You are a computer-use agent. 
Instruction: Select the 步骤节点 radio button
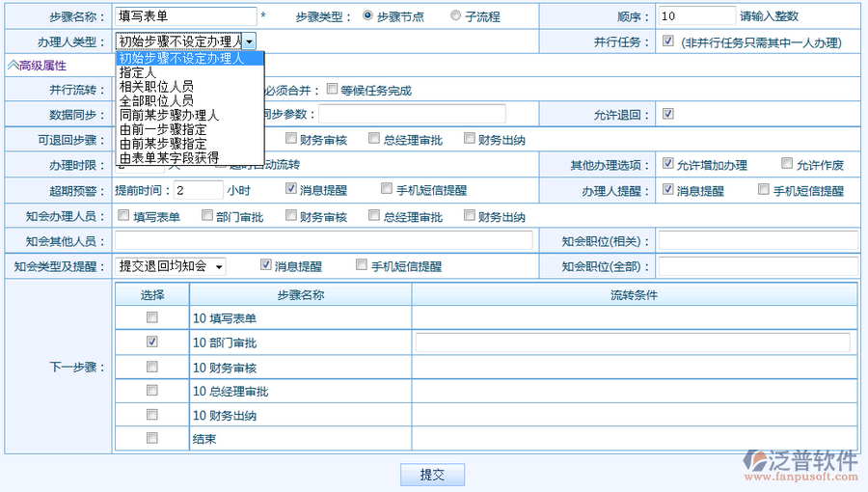[x=368, y=16]
